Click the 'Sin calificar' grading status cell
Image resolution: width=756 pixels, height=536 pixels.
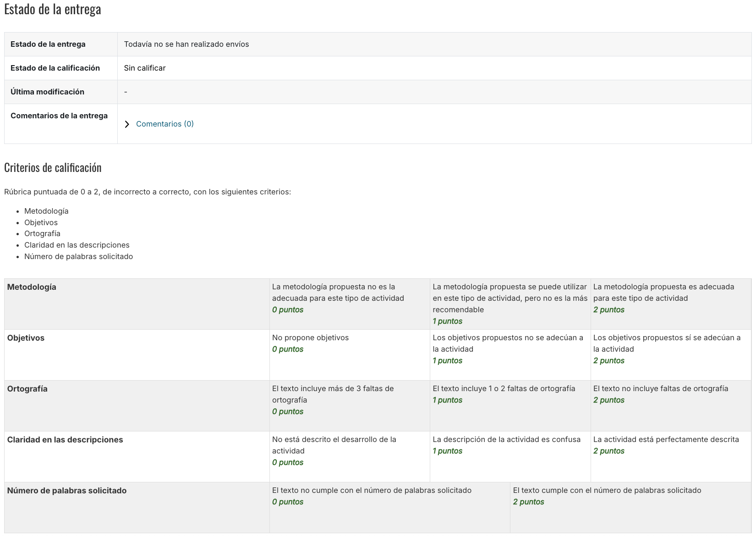tap(145, 68)
